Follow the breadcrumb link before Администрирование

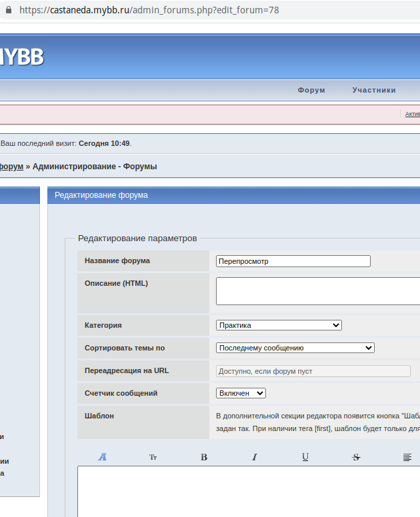click(11, 167)
